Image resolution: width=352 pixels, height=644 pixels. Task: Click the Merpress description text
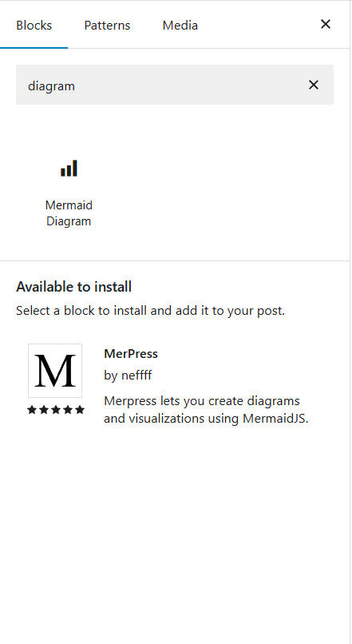(x=206, y=409)
